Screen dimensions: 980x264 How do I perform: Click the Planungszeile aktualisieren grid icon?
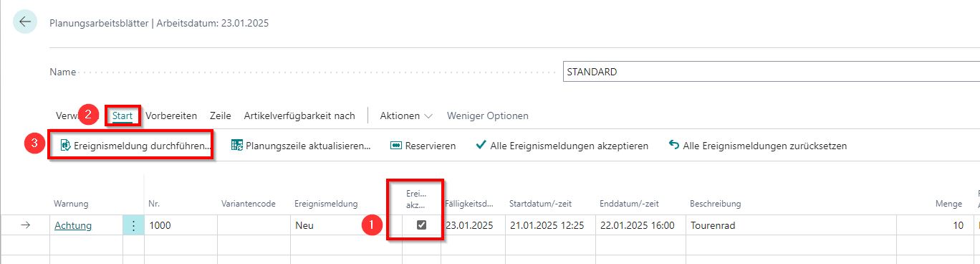(237, 146)
